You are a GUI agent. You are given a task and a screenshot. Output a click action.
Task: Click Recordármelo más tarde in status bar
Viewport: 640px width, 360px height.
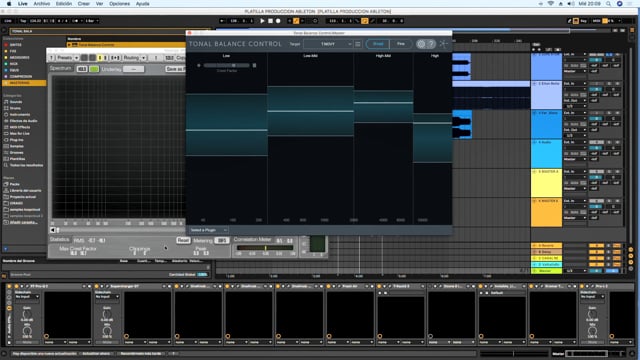(x=141, y=353)
